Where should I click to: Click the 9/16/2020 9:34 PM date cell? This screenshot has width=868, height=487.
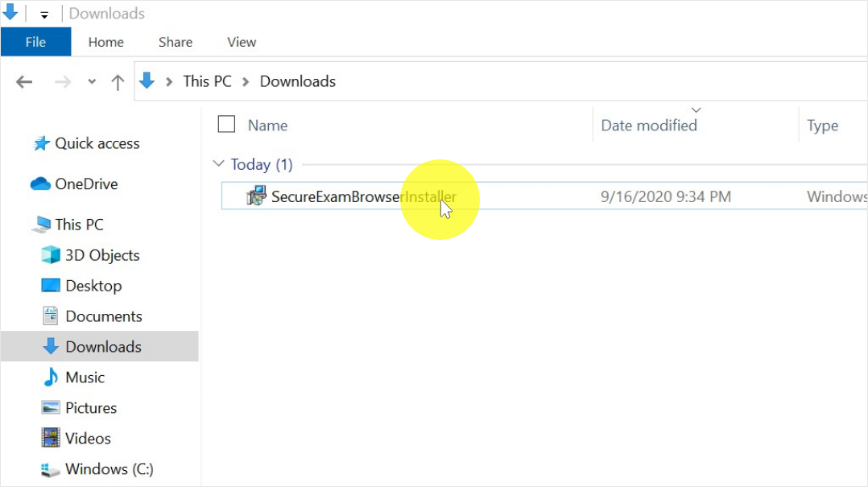pyautogui.click(x=666, y=196)
